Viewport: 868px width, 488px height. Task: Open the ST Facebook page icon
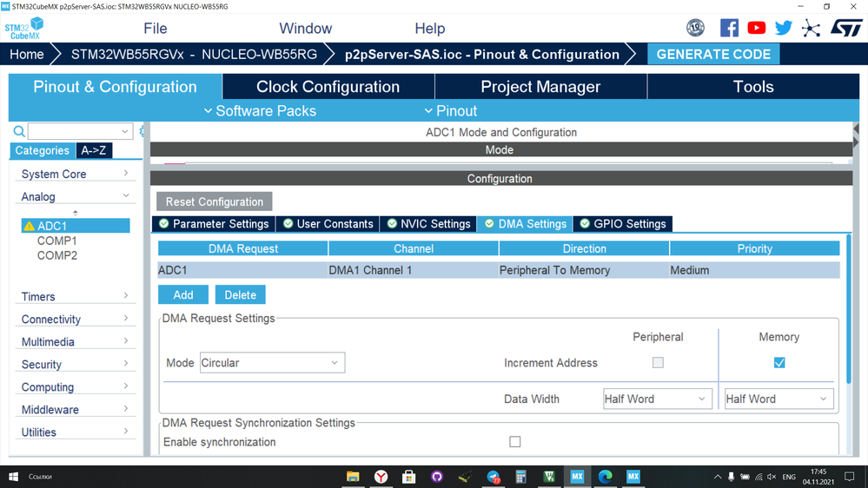click(729, 28)
